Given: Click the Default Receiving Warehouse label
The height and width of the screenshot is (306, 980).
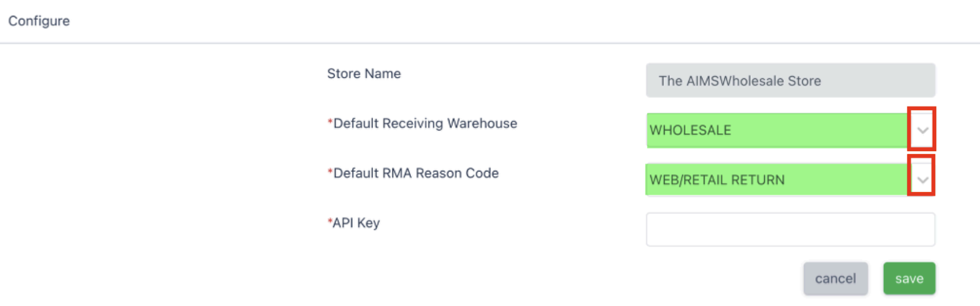Looking at the screenshot, I should coord(426,124).
